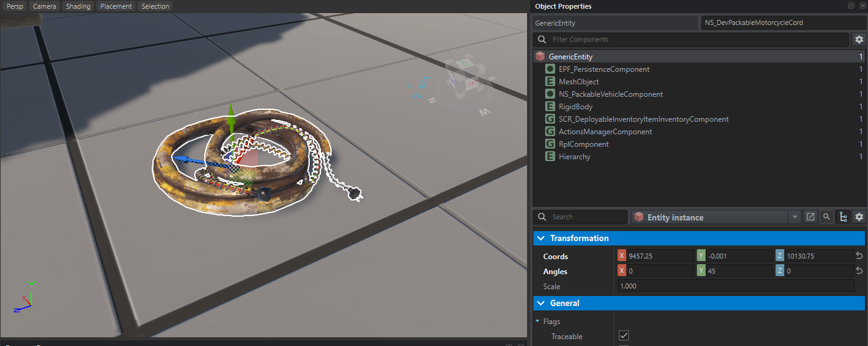Toggle the Traceable checkbox
This screenshot has width=868, height=346.
point(624,336)
